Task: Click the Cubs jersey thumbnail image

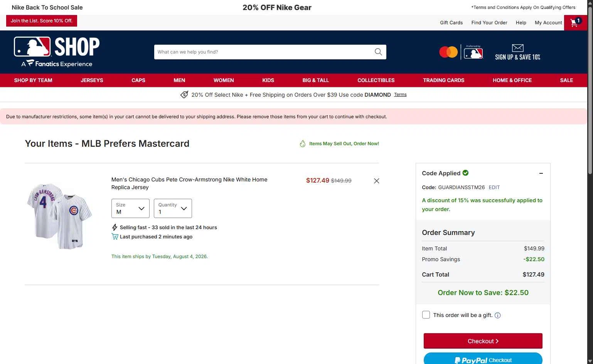Action: pos(60,216)
